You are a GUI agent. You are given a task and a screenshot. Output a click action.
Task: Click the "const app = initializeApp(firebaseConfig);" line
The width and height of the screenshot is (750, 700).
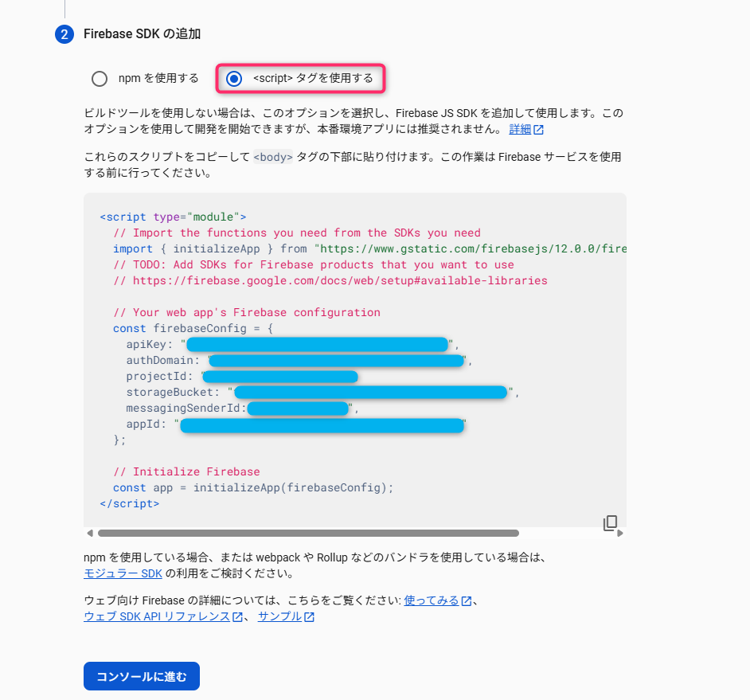pyautogui.click(x=253, y=487)
